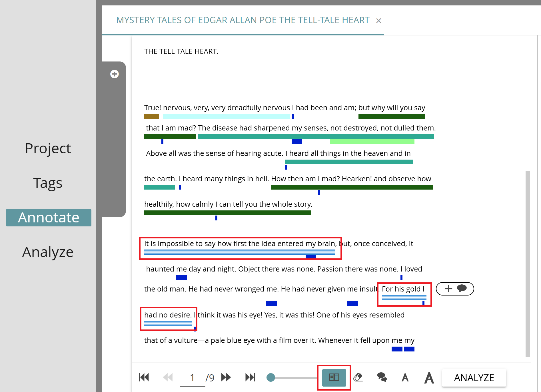Open the Tags section
This screenshot has height=392, width=541.
48,183
